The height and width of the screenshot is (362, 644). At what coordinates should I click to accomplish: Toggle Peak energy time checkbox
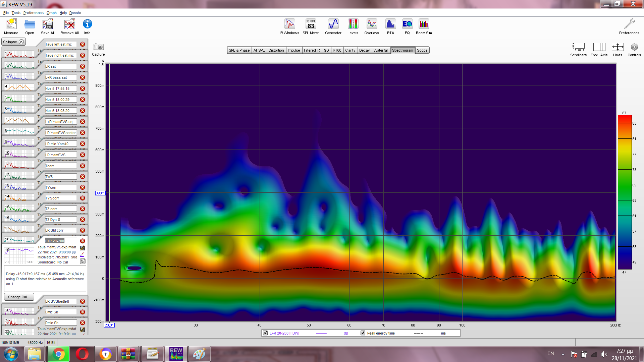[363, 333]
